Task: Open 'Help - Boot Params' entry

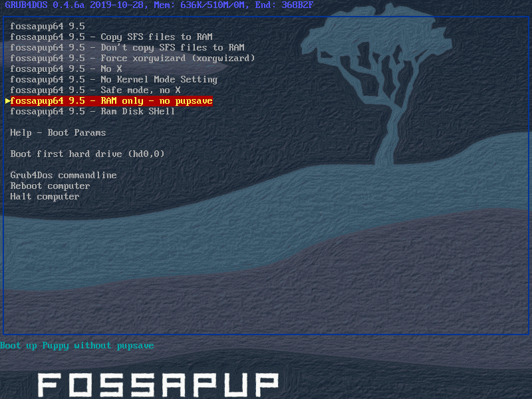Action: 58,132
